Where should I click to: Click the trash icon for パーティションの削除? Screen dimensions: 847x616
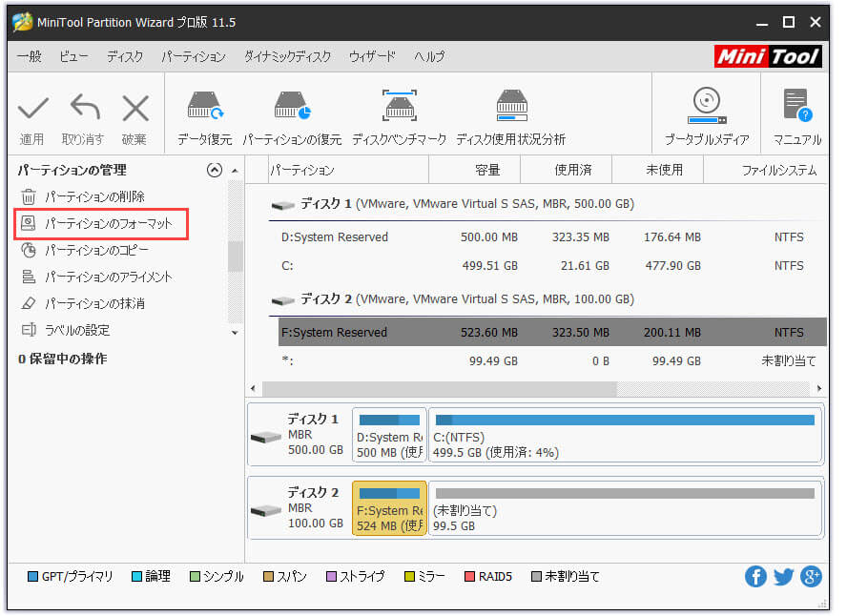point(29,197)
